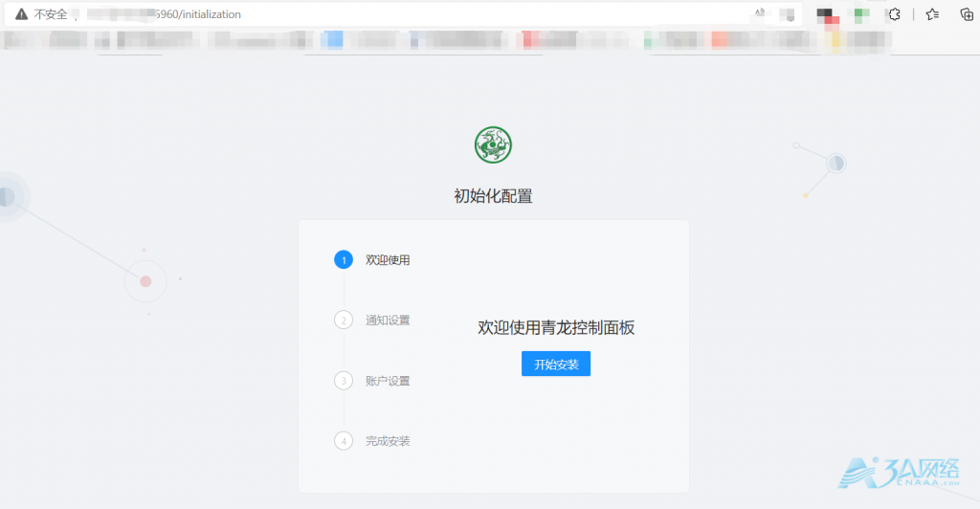Click the 开始安装 button

556,365
